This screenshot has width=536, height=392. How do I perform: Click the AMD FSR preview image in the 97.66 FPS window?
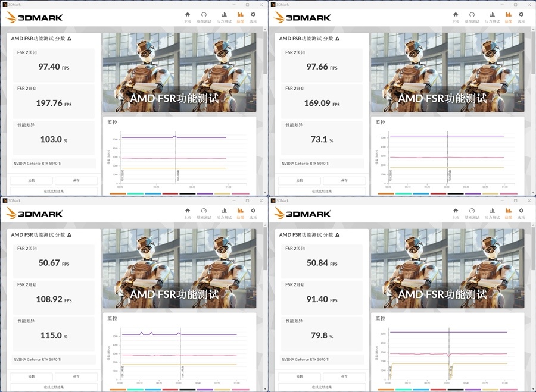pos(447,73)
